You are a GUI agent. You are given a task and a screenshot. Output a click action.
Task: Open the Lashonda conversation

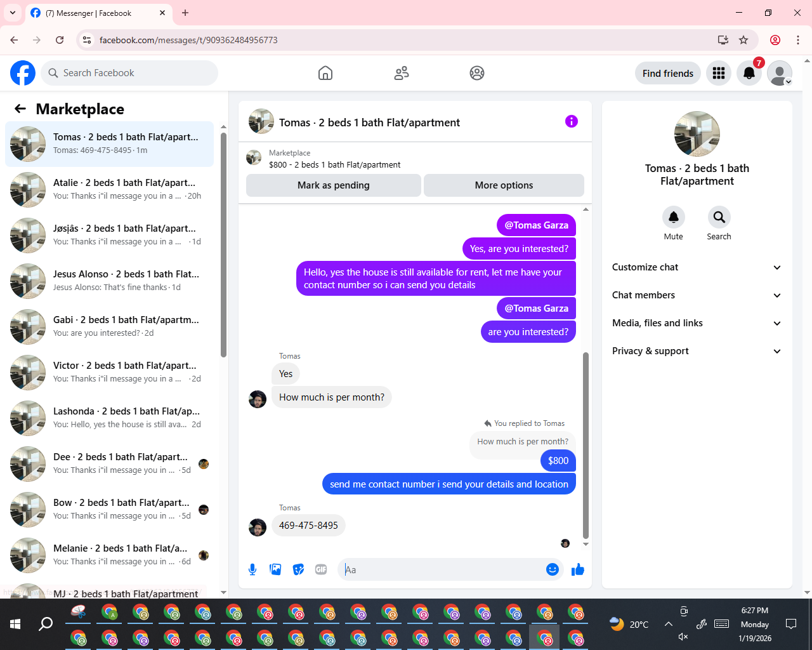coord(109,418)
